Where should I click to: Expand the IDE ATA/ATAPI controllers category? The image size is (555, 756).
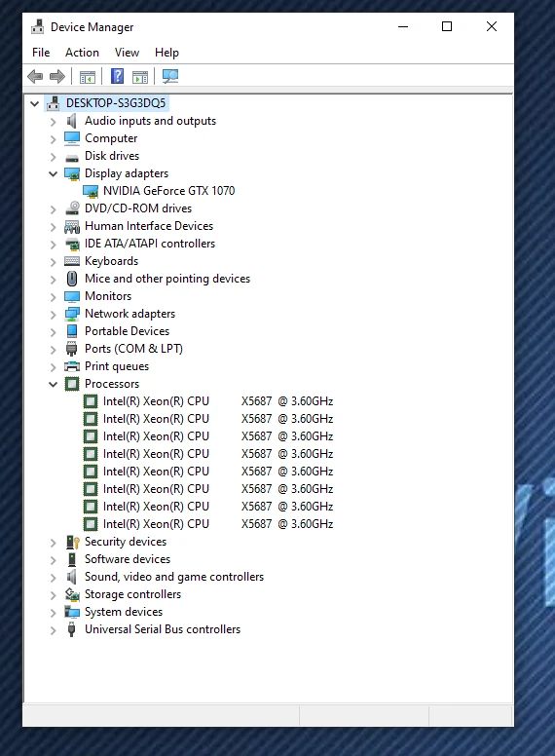coord(53,244)
